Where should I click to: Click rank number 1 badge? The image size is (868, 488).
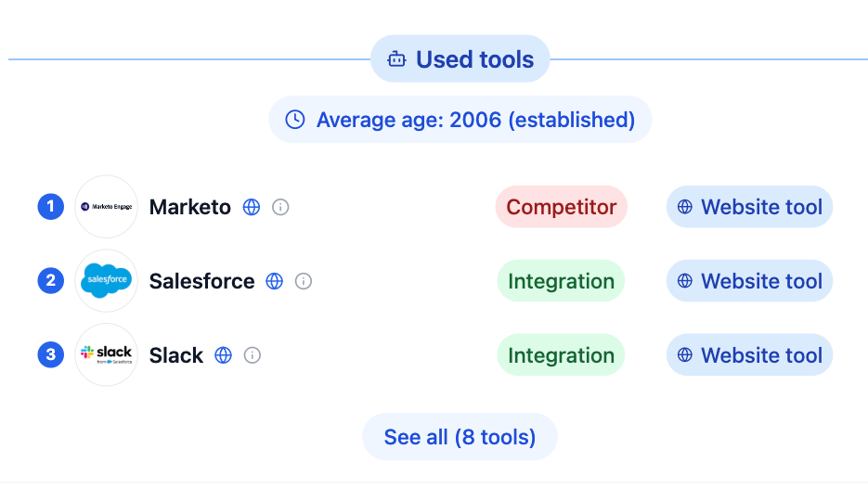pyautogui.click(x=51, y=207)
